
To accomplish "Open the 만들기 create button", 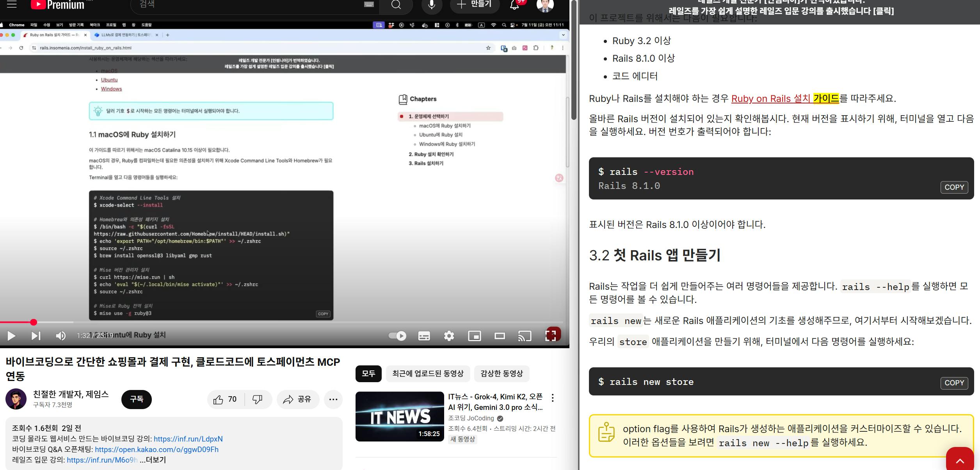I will [x=474, y=4].
